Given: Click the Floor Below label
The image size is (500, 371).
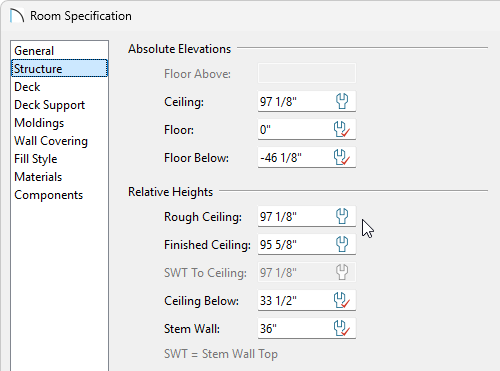Looking at the screenshot, I should pyautogui.click(x=196, y=158).
